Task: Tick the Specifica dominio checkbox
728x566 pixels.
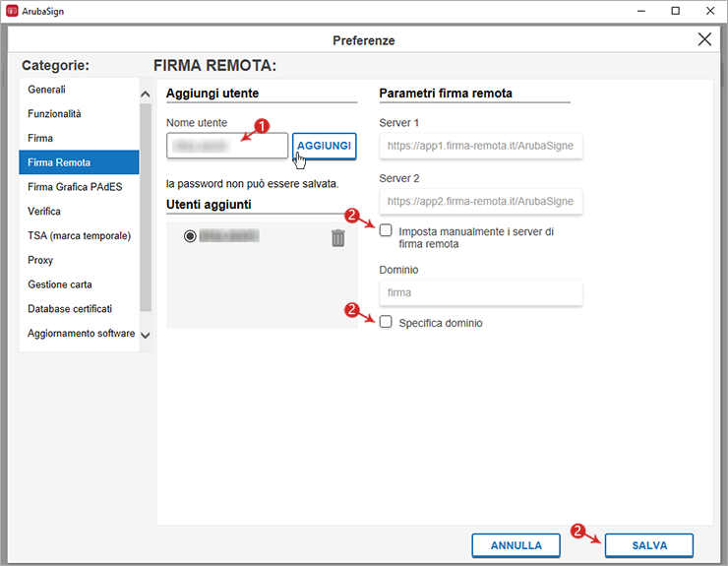Action: (x=386, y=322)
